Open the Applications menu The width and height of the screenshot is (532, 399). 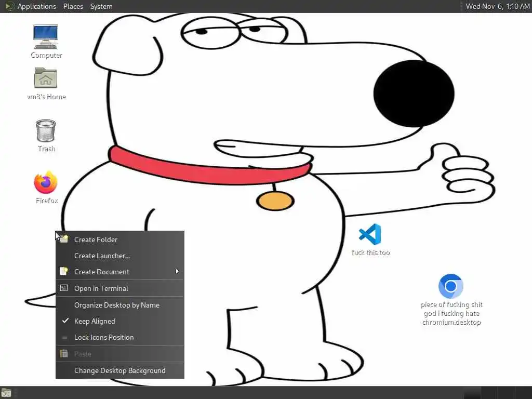point(37,6)
